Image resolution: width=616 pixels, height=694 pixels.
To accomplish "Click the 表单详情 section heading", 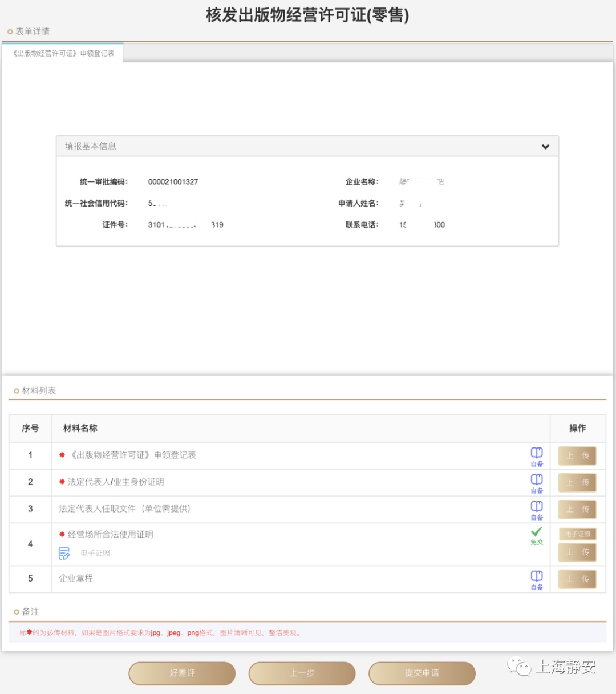I will 33,31.
